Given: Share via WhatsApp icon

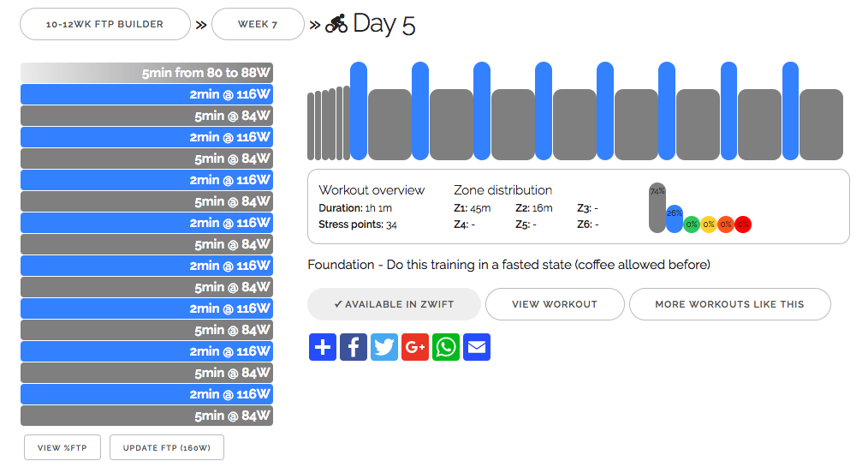Looking at the screenshot, I should click(x=445, y=347).
